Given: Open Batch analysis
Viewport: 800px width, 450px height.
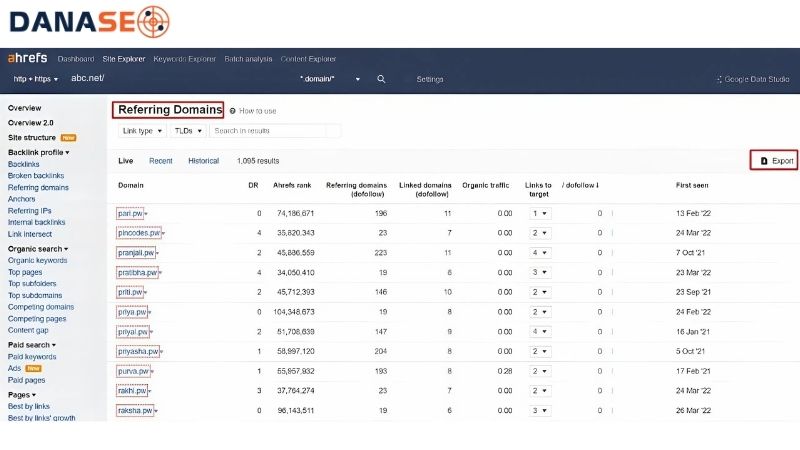Looking at the screenshot, I should click(248, 59).
